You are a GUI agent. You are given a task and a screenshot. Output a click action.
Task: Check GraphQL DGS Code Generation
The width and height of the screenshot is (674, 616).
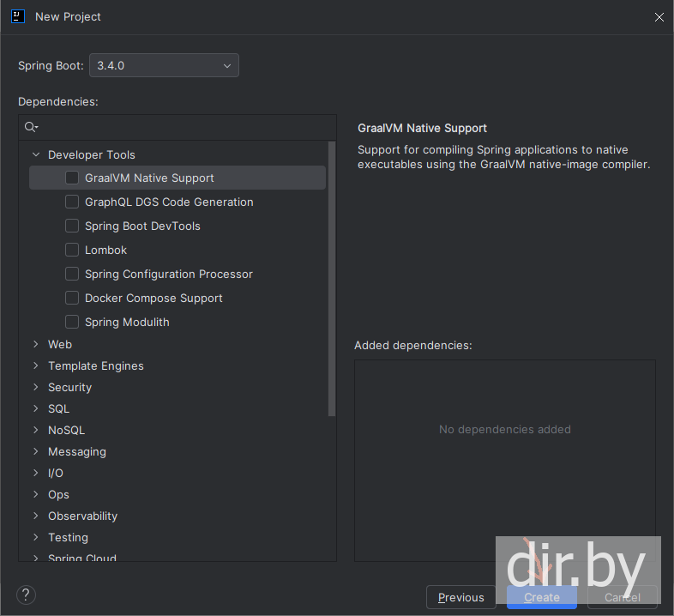72,202
